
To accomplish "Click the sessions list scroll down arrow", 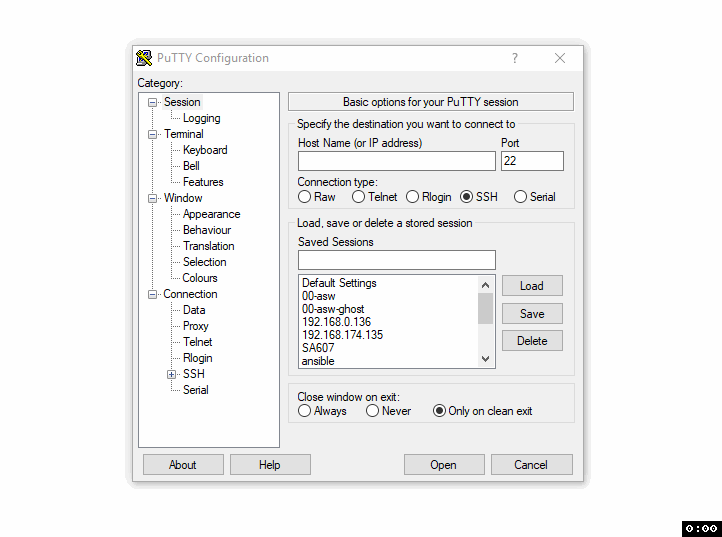I will coord(485,358).
